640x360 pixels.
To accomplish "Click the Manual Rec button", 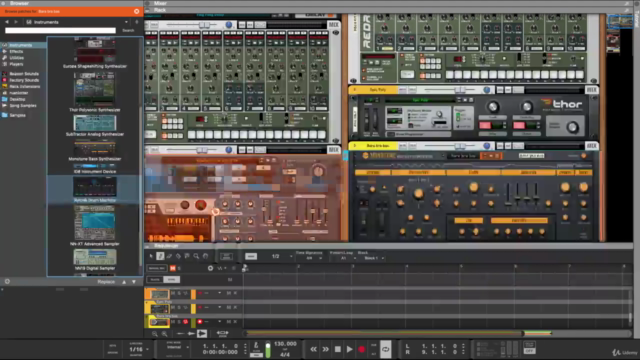I will click(x=156, y=268).
